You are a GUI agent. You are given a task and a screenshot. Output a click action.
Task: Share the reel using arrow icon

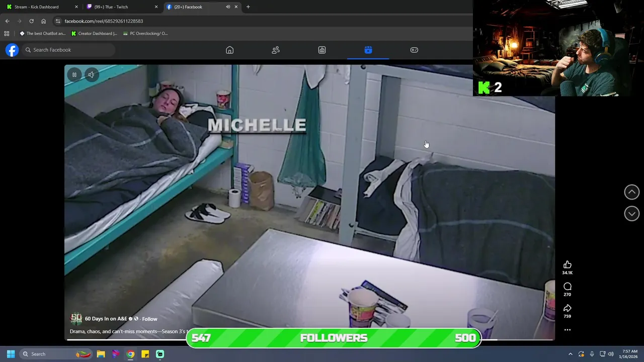point(568,308)
